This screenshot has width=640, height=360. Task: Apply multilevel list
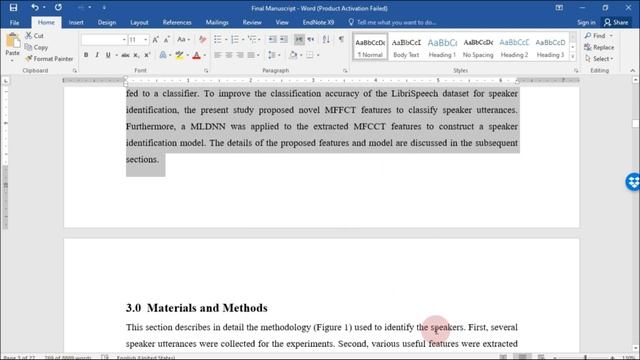click(252, 40)
